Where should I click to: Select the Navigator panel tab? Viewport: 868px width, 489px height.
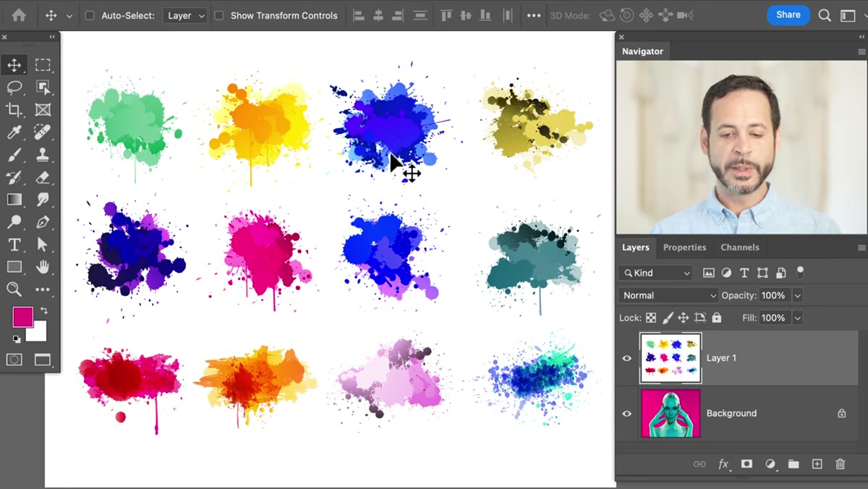point(642,51)
